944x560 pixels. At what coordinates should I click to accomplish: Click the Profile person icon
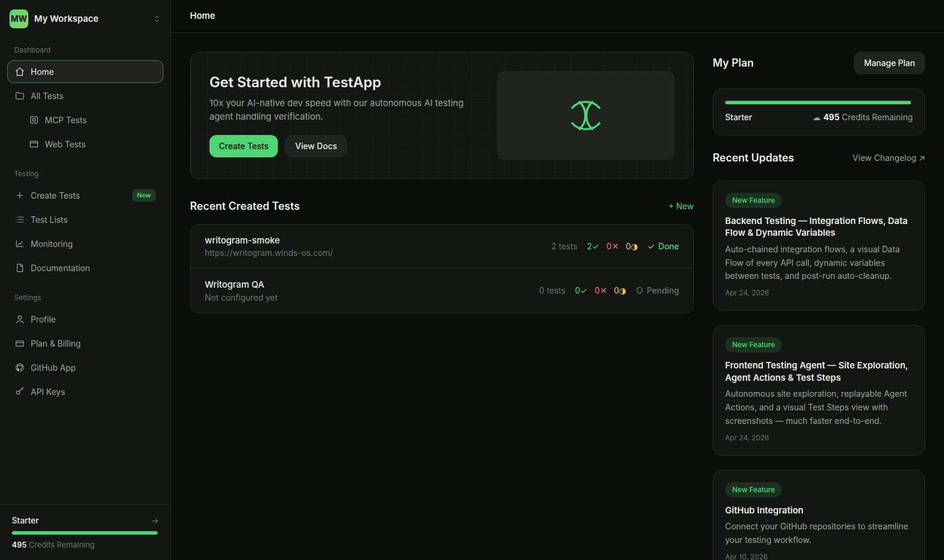point(20,319)
